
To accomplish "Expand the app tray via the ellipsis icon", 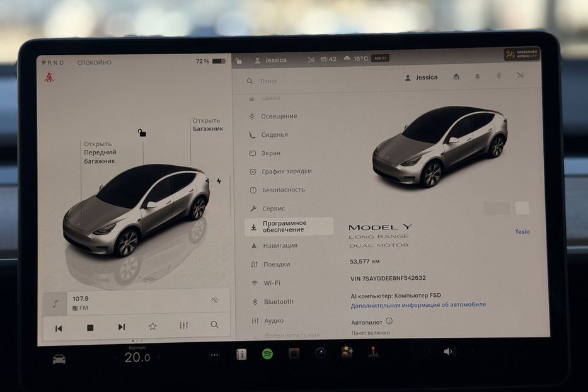I will coord(214,354).
